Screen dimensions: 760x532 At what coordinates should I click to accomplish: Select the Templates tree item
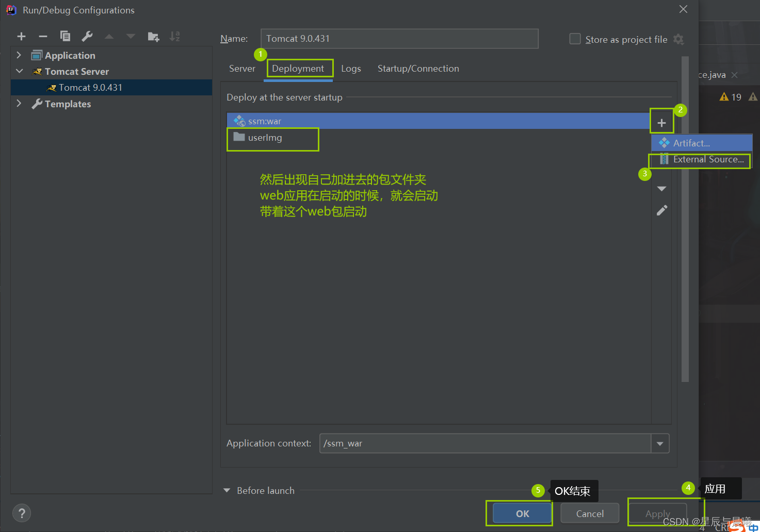tap(68, 104)
